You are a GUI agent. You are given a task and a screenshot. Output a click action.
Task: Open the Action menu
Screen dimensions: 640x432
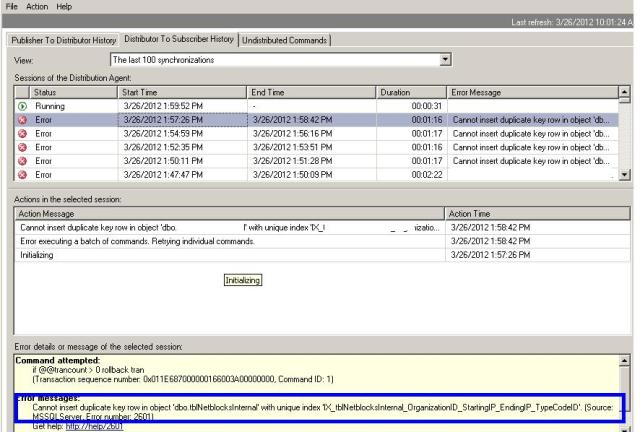(37, 7)
